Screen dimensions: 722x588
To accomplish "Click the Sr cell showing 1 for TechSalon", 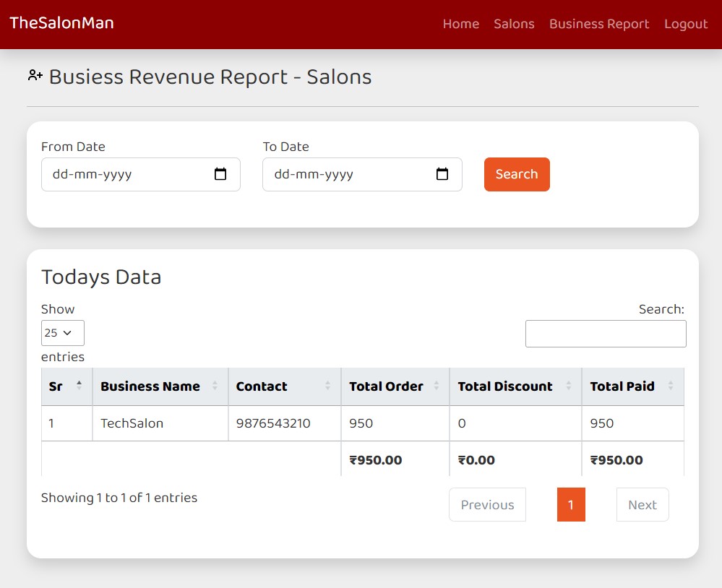I will point(51,423).
